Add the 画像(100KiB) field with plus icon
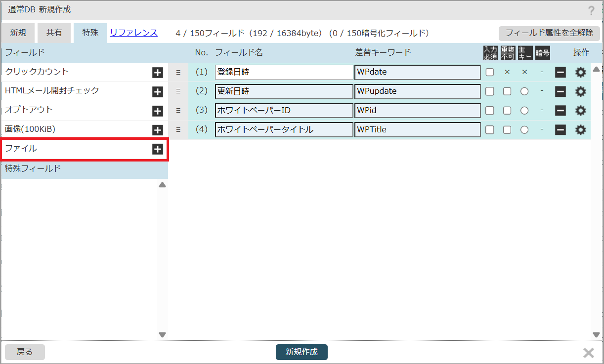This screenshot has width=604, height=364. point(157,130)
